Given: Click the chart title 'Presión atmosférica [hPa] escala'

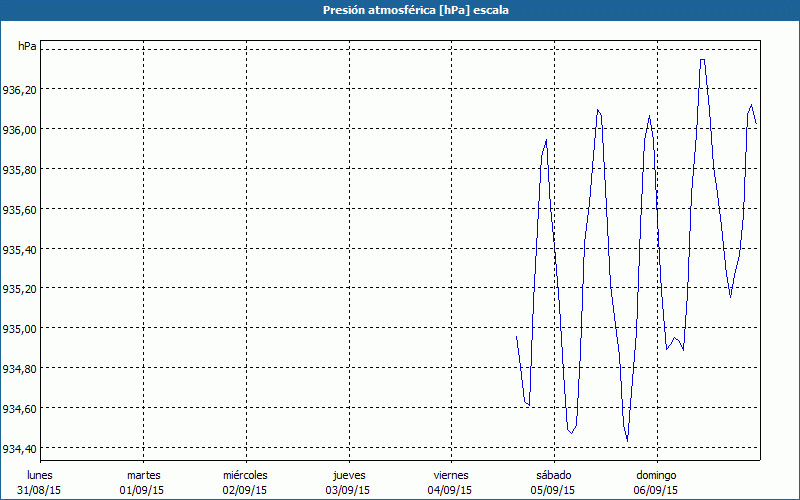Looking at the screenshot, I should pyautogui.click(x=400, y=9).
